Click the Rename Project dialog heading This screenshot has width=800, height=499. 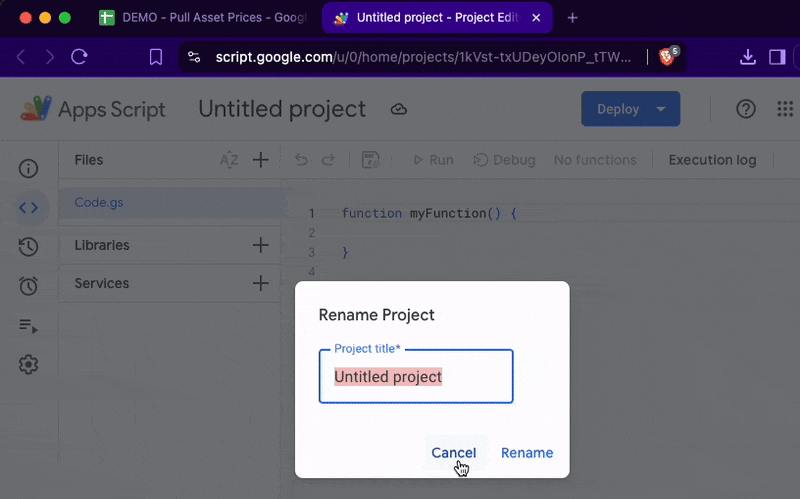377,315
